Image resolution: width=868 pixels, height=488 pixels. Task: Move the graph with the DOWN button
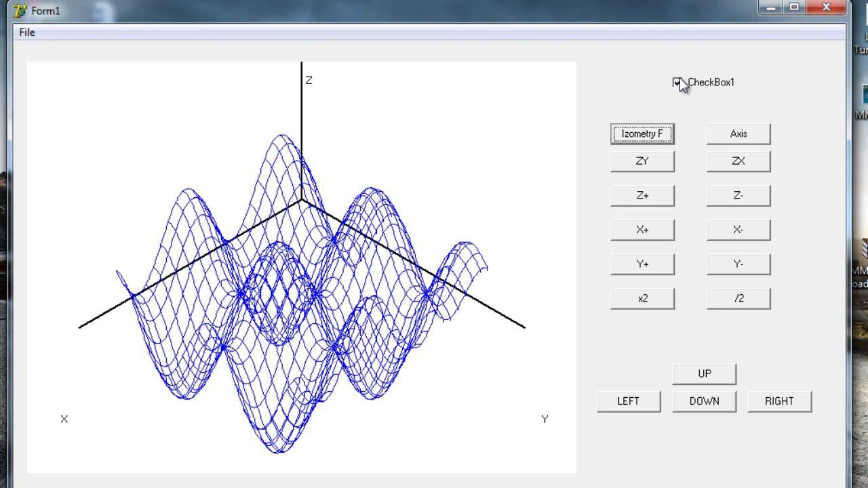click(705, 401)
